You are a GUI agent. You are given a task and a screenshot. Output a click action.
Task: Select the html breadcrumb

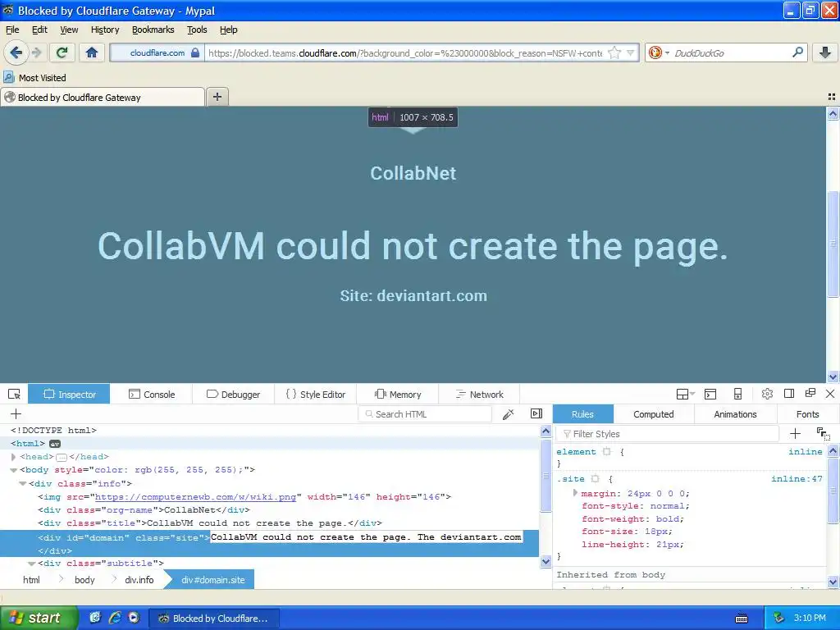point(31,580)
